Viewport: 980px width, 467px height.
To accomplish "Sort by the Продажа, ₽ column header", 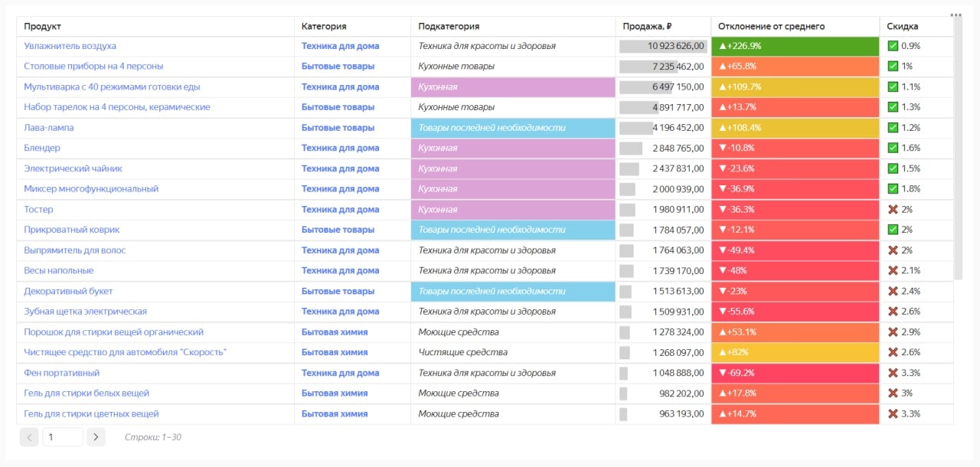I will [x=648, y=26].
